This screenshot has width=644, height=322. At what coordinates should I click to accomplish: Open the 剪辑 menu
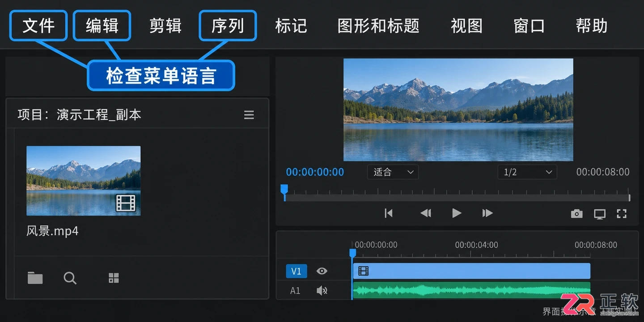click(x=165, y=26)
